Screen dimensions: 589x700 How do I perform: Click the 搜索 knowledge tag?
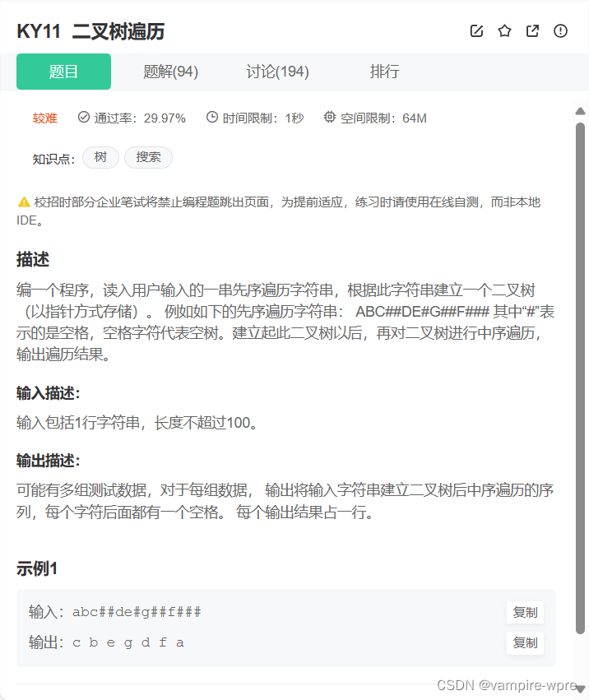pos(148,157)
